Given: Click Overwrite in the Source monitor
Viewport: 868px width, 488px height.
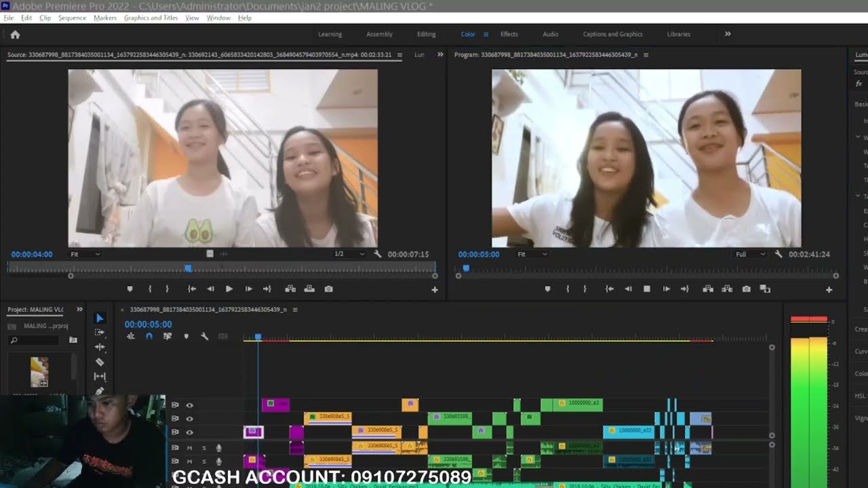Looking at the screenshot, I should [x=309, y=289].
